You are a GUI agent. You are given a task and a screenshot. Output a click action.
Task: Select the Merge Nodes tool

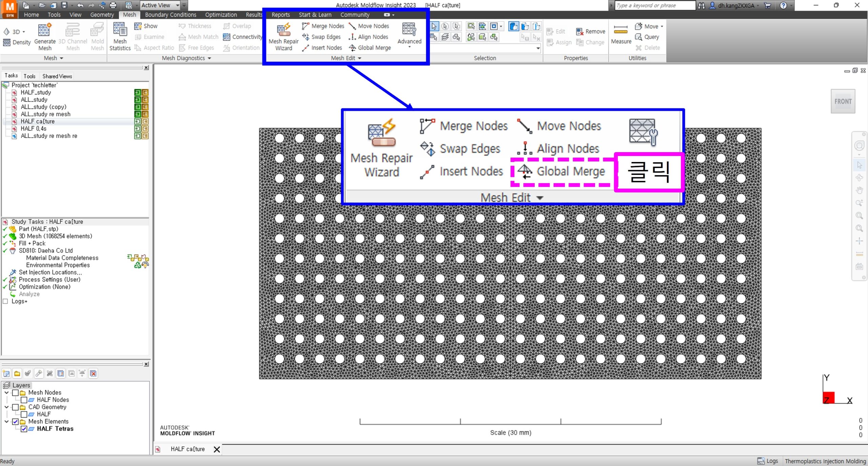323,26
